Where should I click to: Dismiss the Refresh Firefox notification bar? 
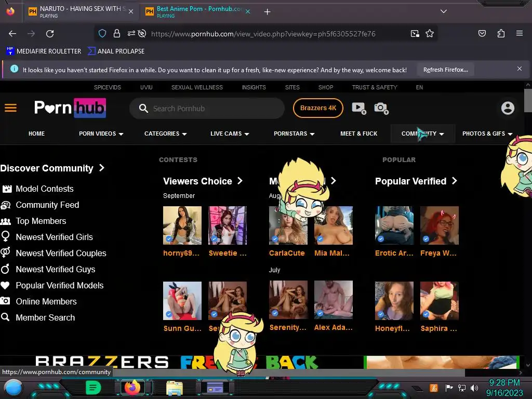tap(520, 69)
